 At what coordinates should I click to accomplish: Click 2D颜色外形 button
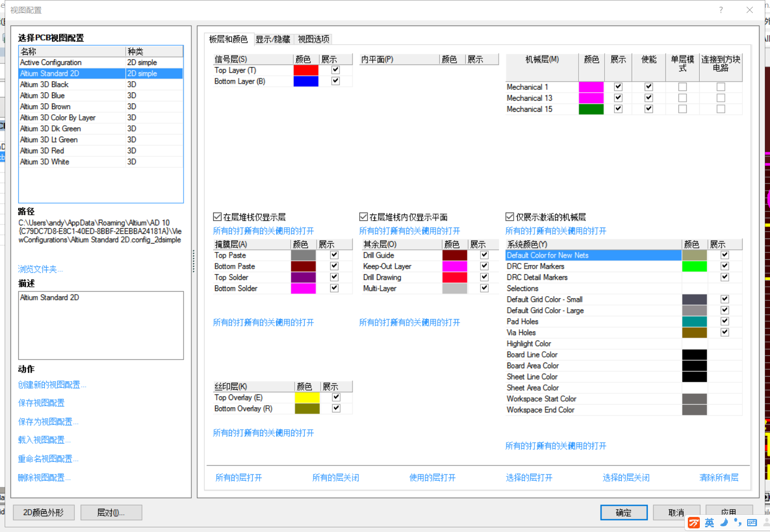(x=44, y=513)
